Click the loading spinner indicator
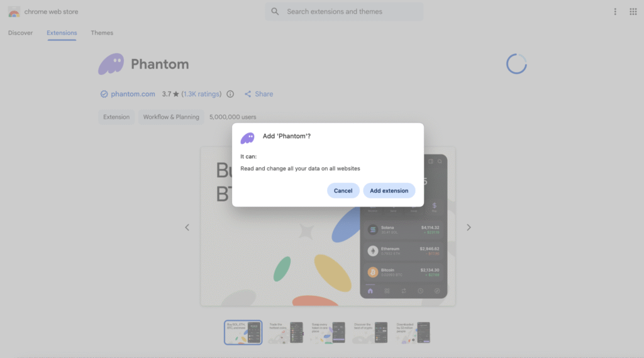The width and height of the screenshot is (644, 358). (516, 64)
